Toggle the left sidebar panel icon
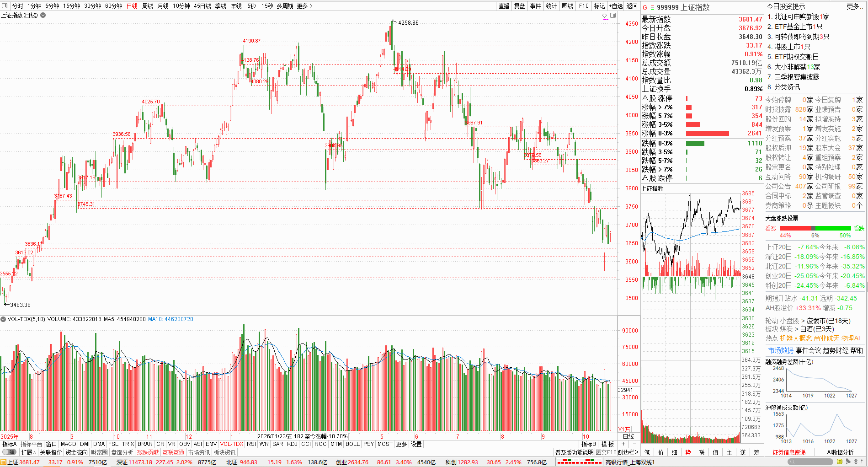Image resolution: width=868 pixels, height=467 pixels. point(5,6)
